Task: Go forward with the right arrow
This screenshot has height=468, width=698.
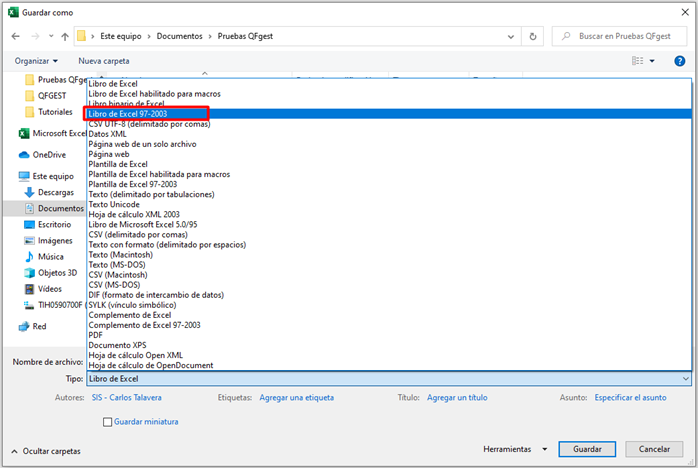Action: (35, 37)
